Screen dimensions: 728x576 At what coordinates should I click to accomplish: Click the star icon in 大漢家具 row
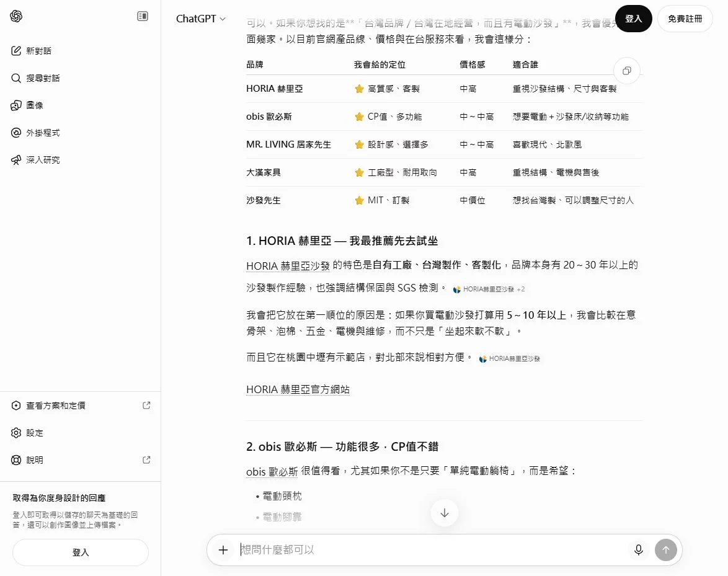[x=360, y=172]
